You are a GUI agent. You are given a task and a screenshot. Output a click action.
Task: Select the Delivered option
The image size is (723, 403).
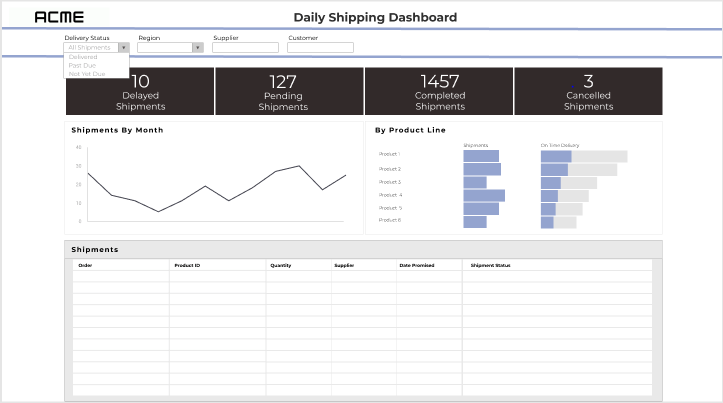coord(83,57)
